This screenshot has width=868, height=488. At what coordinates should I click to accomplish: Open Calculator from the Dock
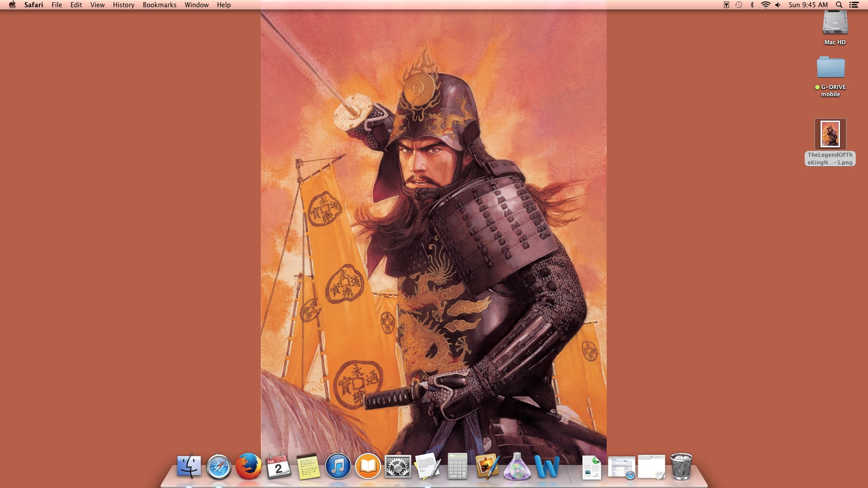pyautogui.click(x=458, y=466)
